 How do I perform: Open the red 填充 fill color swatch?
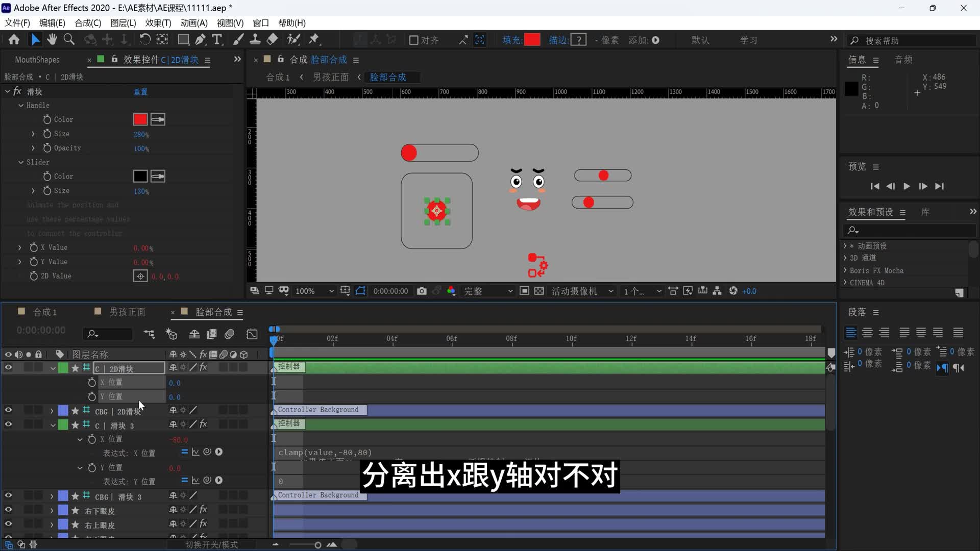click(x=532, y=40)
